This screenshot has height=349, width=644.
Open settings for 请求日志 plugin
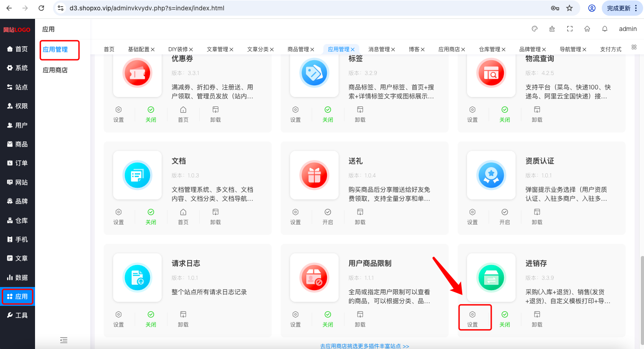pos(119,319)
